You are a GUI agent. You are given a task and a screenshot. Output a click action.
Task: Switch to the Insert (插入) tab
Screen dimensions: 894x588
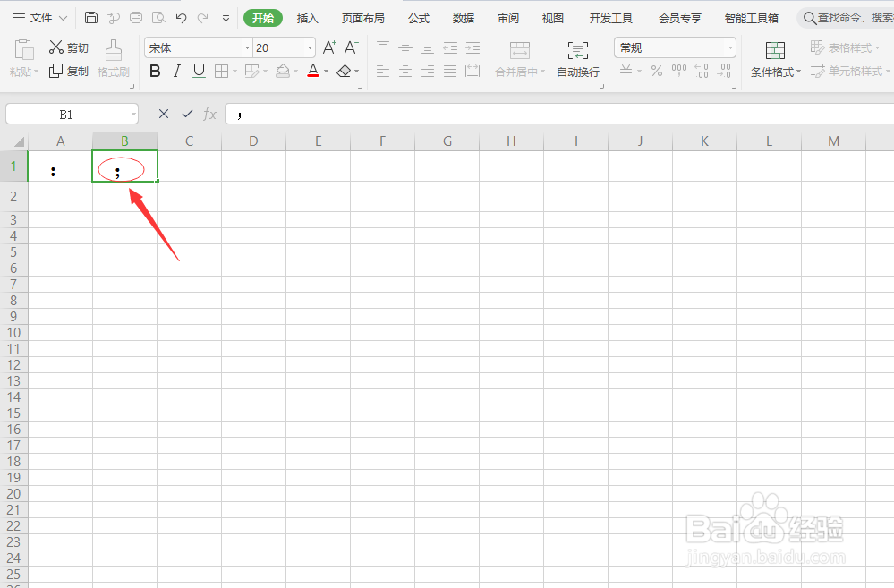coord(307,18)
